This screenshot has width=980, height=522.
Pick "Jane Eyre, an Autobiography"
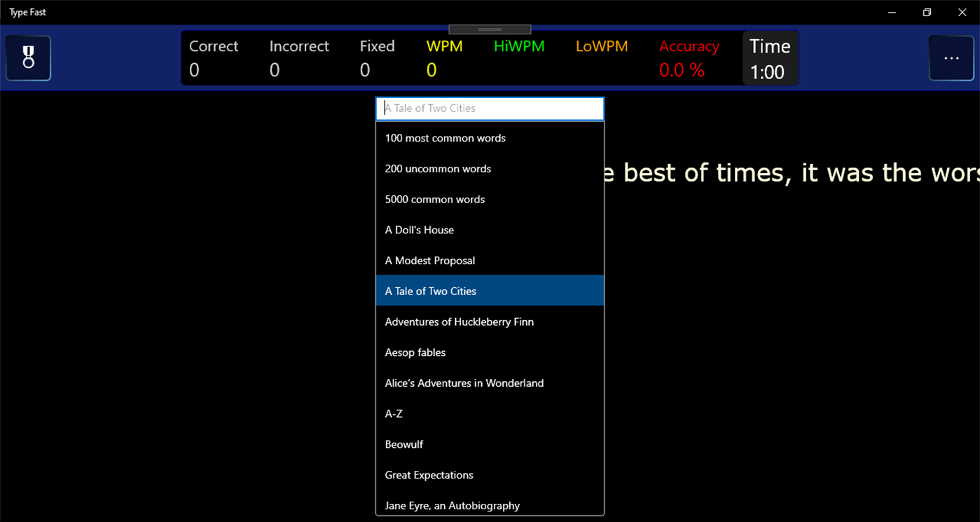click(x=452, y=505)
